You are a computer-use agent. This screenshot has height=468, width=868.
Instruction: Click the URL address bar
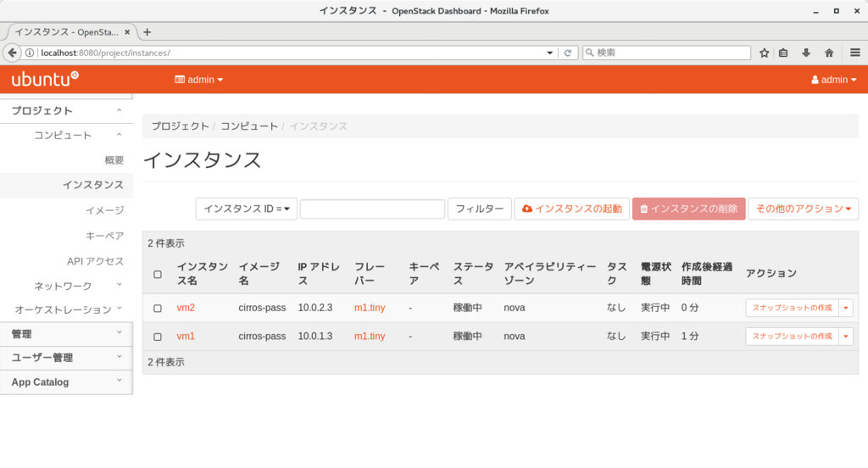pyautogui.click(x=291, y=53)
